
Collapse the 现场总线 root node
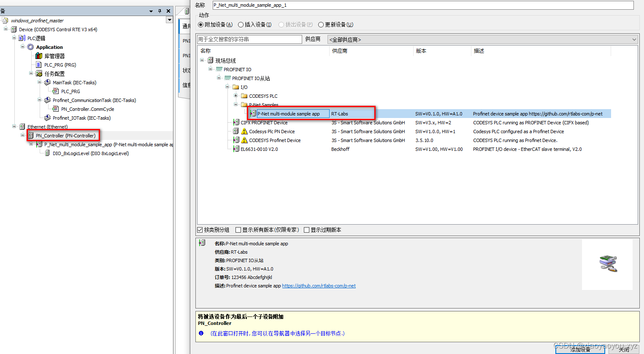pyautogui.click(x=202, y=60)
